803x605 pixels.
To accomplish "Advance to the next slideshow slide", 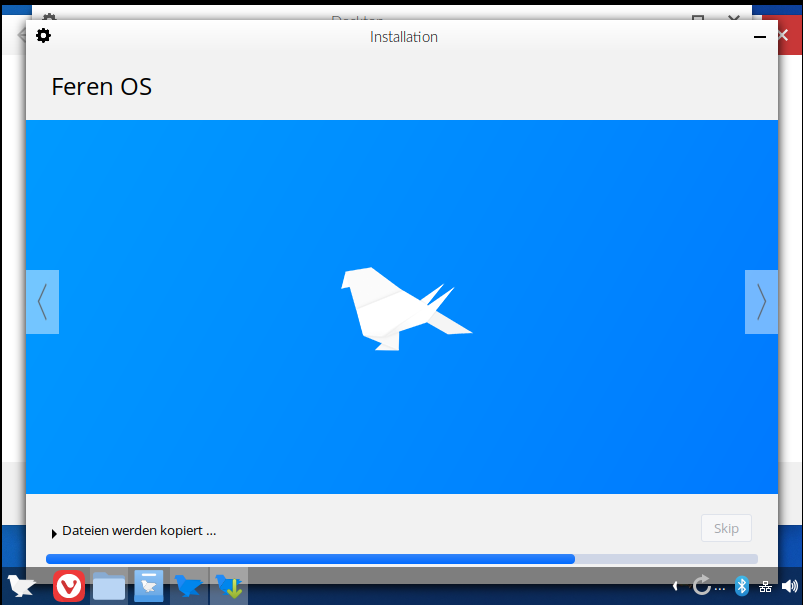I will tap(761, 302).
